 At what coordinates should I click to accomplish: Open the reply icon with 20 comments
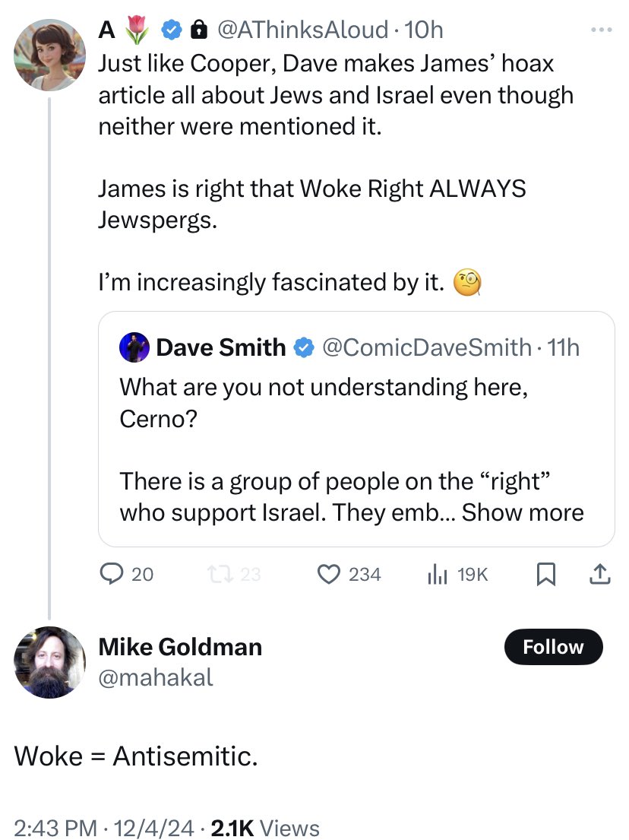pos(112,574)
